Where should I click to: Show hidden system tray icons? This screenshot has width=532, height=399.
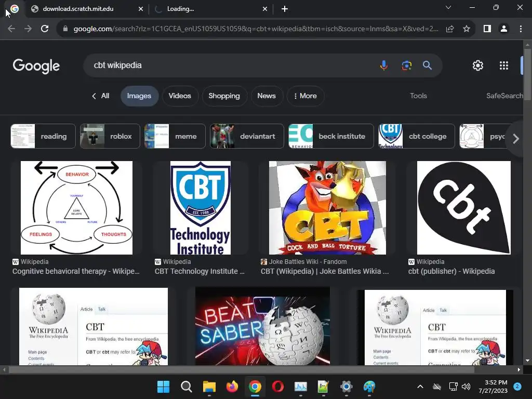[x=420, y=387]
